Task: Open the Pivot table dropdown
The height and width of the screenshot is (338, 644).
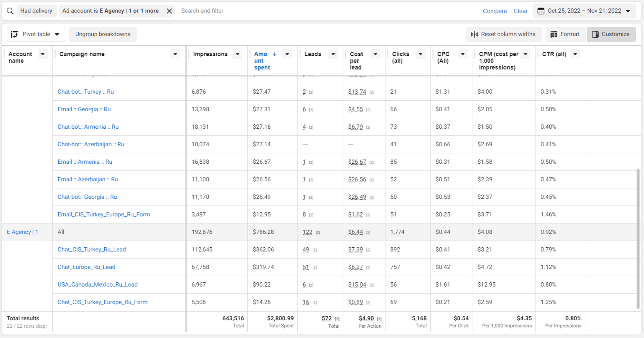Action: [36, 34]
